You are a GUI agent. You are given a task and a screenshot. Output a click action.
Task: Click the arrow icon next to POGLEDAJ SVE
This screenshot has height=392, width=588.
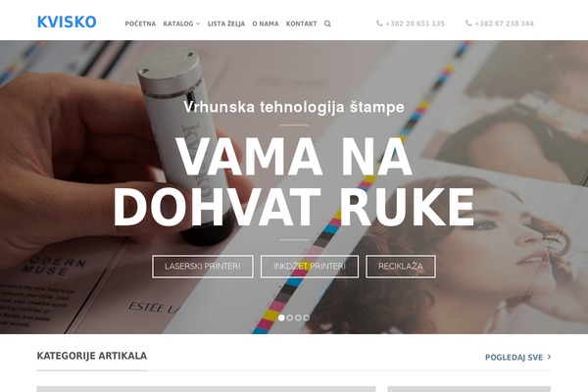(x=549, y=357)
